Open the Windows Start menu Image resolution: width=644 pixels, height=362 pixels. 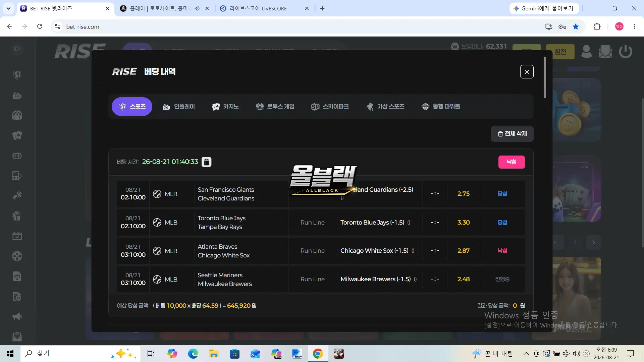click(10, 354)
